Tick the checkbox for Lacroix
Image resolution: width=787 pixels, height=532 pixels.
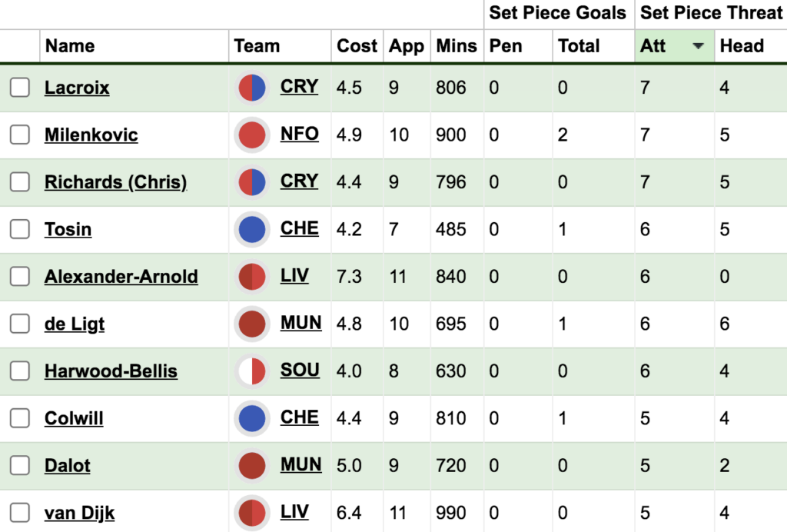[20, 88]
